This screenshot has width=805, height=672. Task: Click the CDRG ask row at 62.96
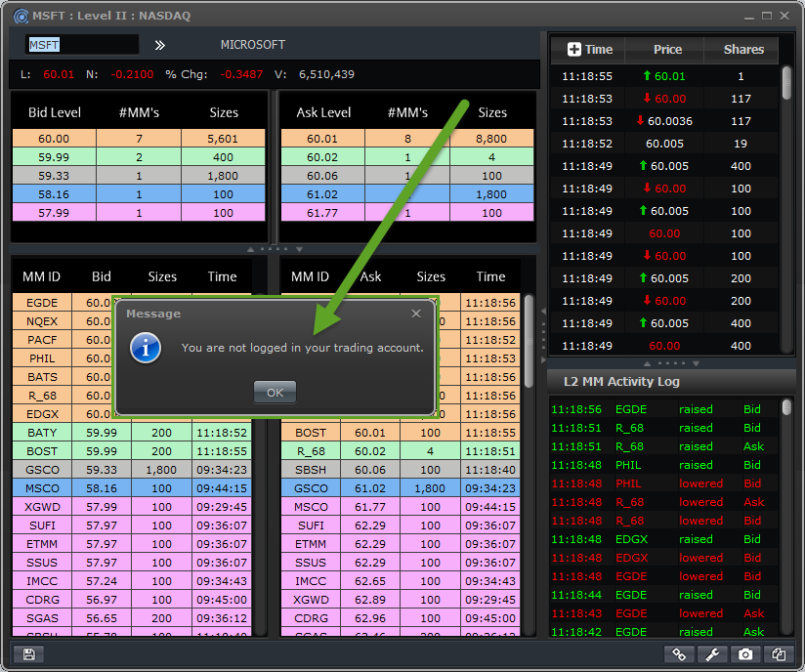401,618
